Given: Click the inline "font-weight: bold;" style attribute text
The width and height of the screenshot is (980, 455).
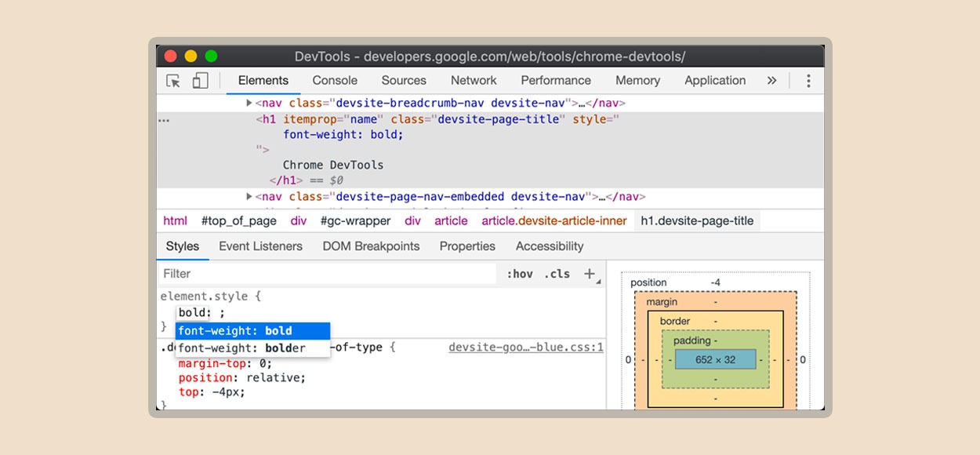Looking at the screenshot, I should pos(343,135).
